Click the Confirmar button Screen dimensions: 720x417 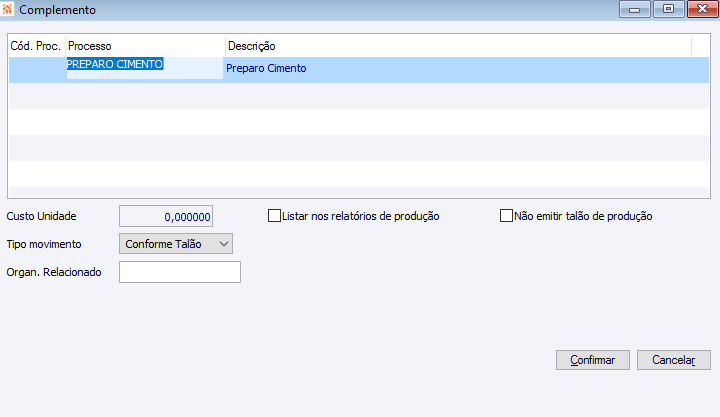point(592,360)
